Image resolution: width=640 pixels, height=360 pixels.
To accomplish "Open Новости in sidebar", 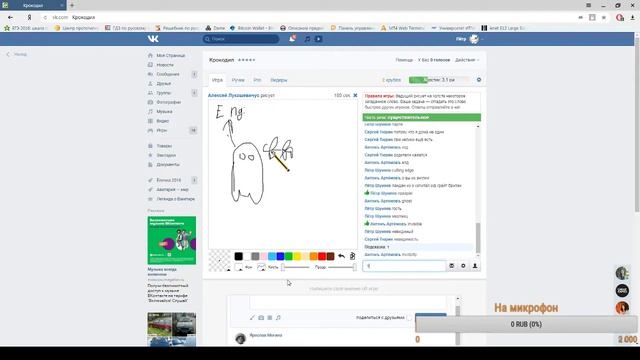I will [165, 65].
